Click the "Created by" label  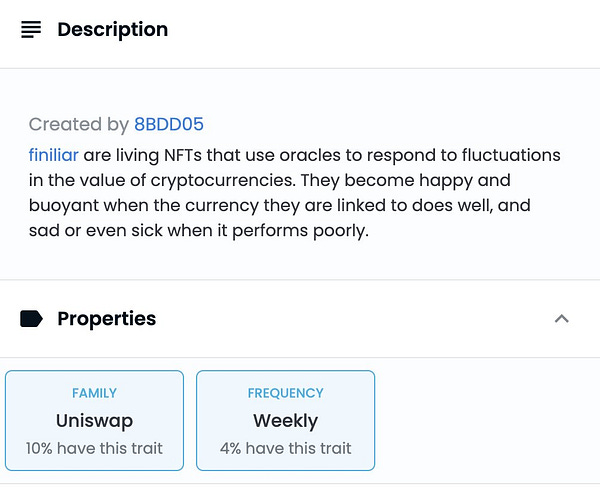[79, 124]
